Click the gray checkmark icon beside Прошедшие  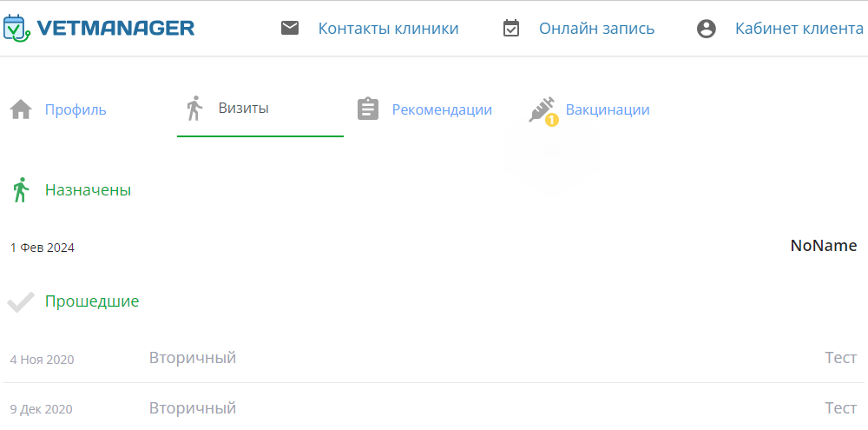click(x=21, y=302)
